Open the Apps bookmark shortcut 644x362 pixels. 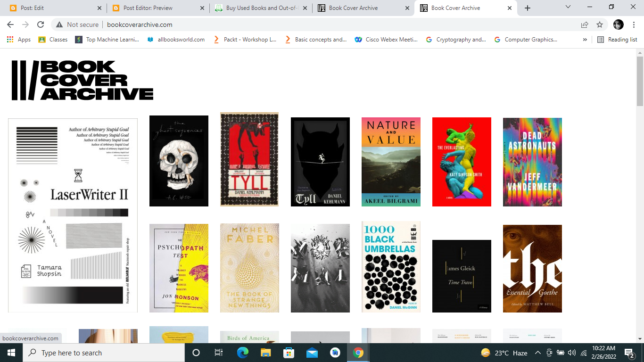(x=19, y=40)
